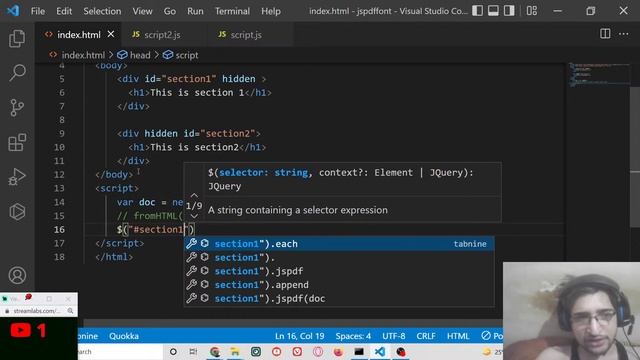Show next signature with down chevron
640x360 pixels.
(x=194, y=216)
